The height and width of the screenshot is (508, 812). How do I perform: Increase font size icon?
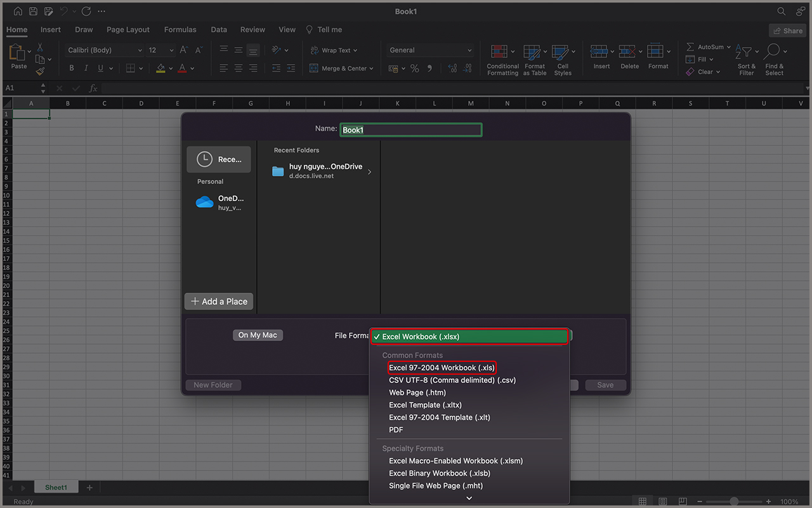point(184,50)
